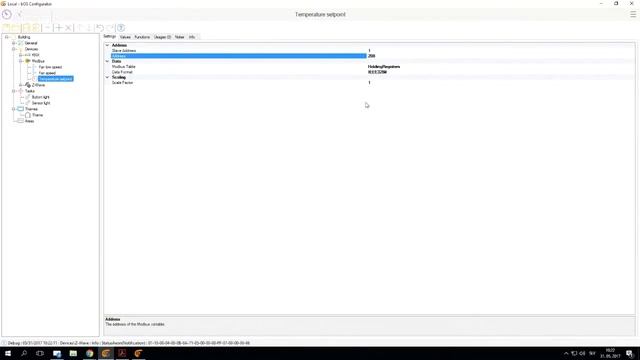Click the Slave Address property label
640x360 pixels.
point(124,51)
